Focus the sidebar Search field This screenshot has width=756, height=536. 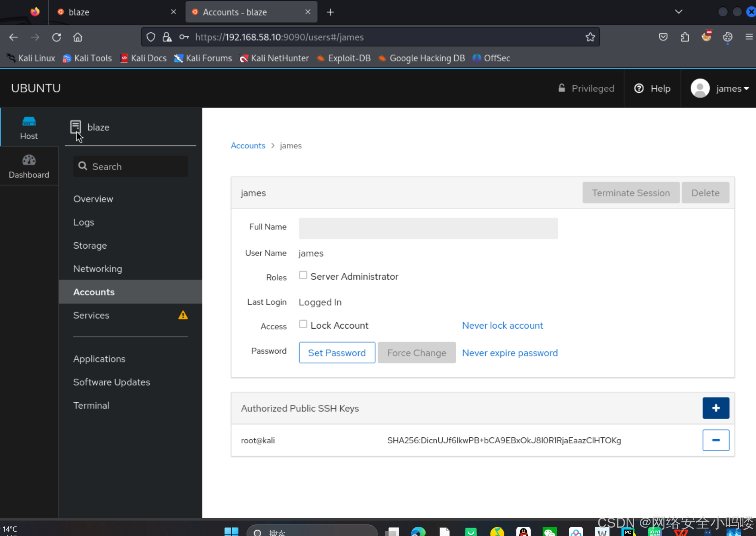[130, 166]
